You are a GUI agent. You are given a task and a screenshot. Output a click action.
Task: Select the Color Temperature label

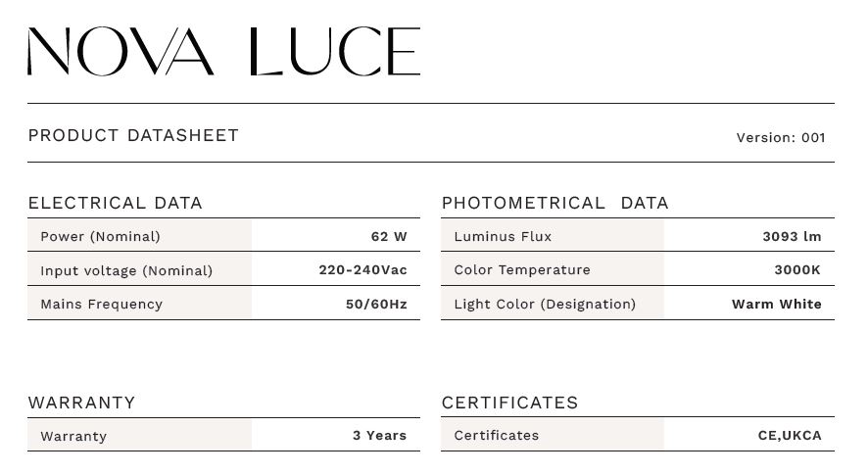click(x=522, y=269)
